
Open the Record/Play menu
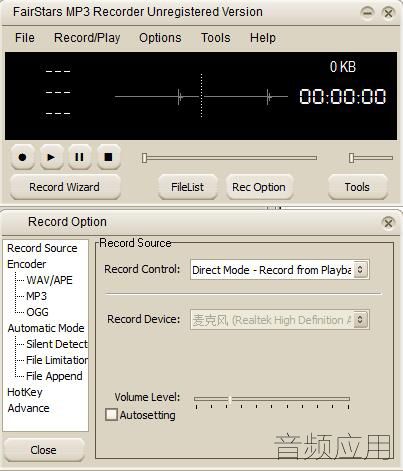point(87,38)
